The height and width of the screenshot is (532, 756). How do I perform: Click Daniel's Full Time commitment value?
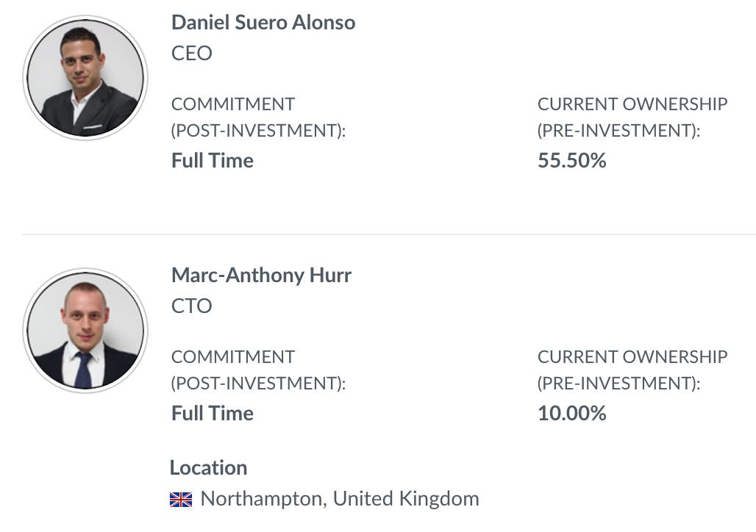click(213, 160)
